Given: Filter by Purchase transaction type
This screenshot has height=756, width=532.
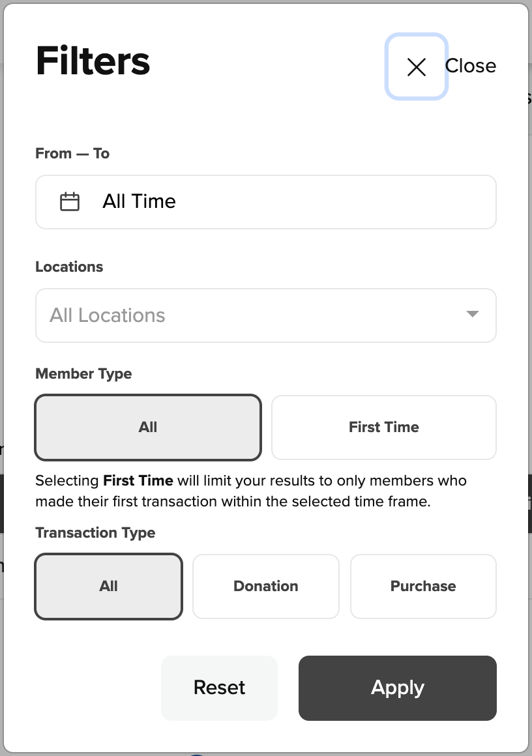Looking at the screenshot, I should (x=423, y=587).
